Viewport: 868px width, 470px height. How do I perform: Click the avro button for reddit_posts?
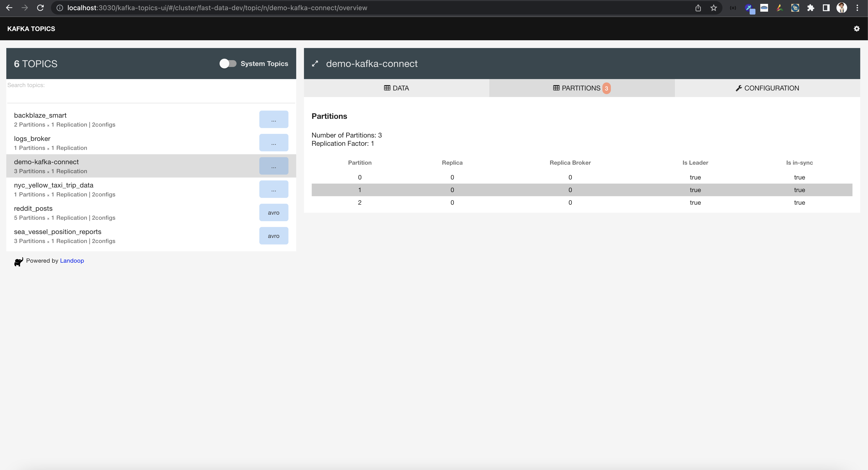(274, 212)
